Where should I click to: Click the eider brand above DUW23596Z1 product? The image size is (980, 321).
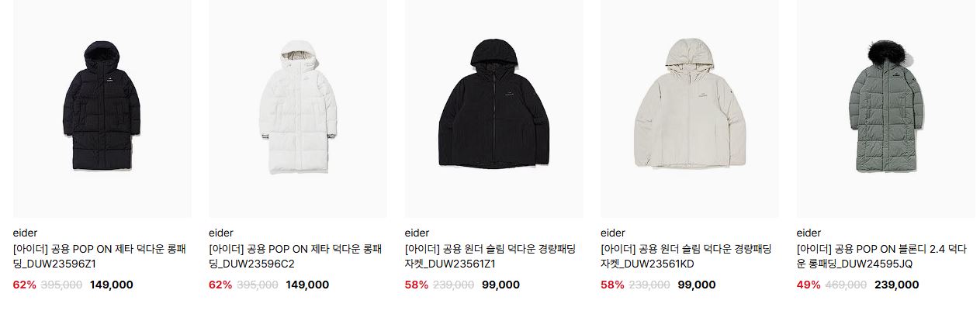click(26, 233)
